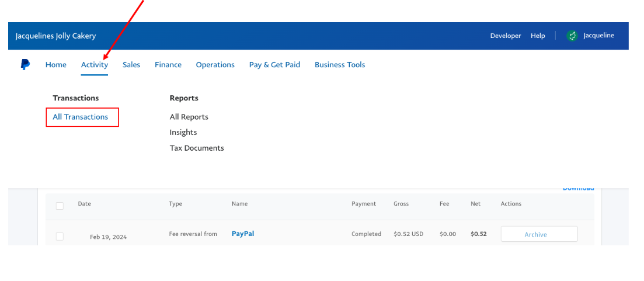
Task: Click the Developer link
Action: (x=505, y=36)
